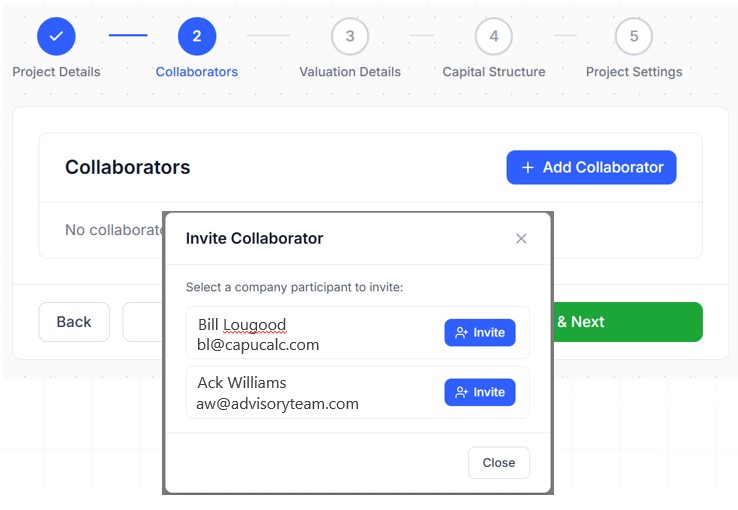Invite Bill Lougood as collaborator
Screen dimensions: 738x510
[480, 333]
